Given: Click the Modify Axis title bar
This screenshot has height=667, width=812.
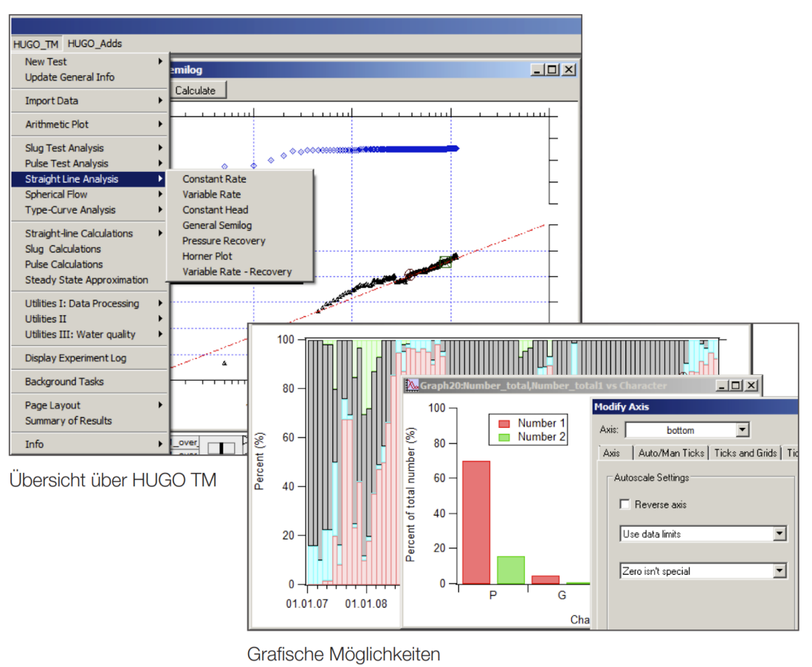Looking at the screenshot, I should point(695,407).
